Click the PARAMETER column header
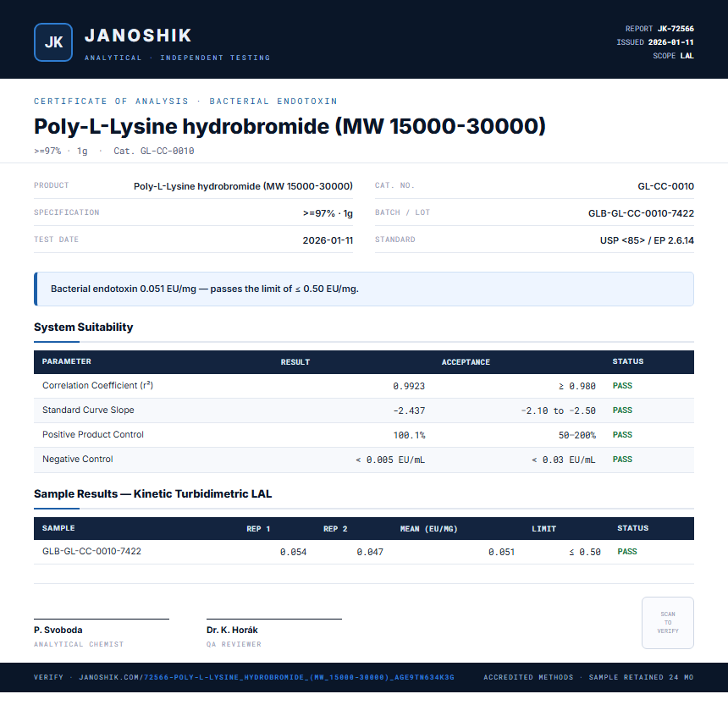The width and height of the screenshot is (728, 716). (66, 361)
